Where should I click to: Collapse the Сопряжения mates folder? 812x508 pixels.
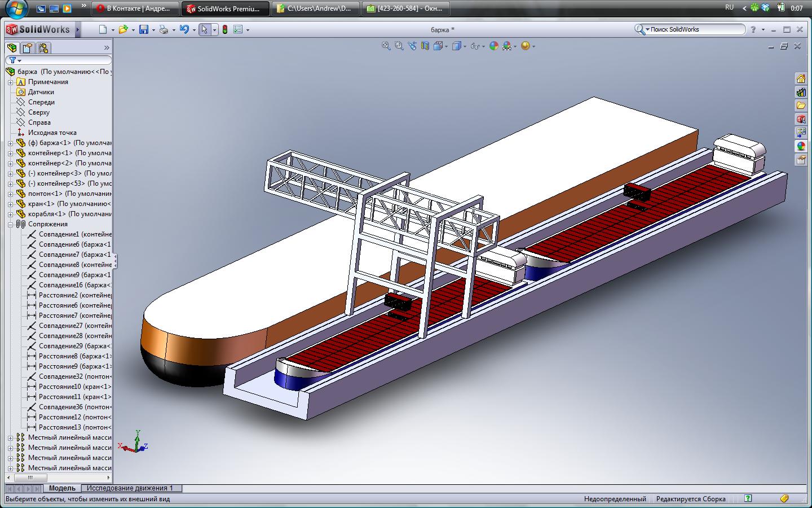[x=10, y=224]
